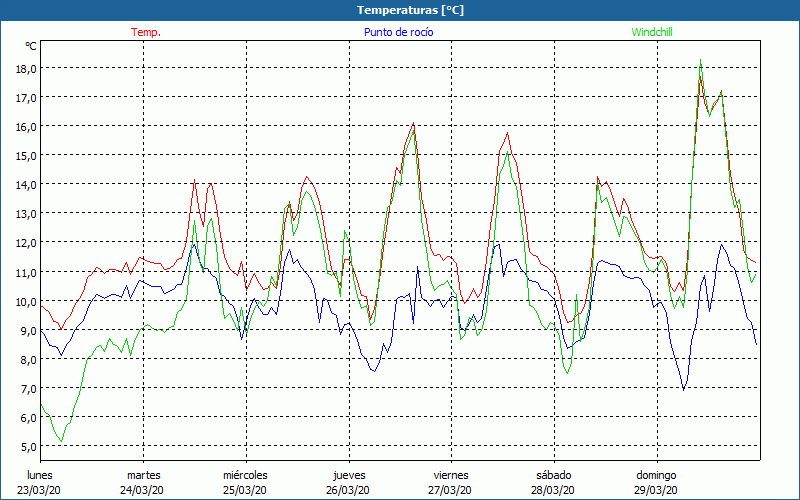Click the highest green windchill peak on domingo

tap(701, 60)
